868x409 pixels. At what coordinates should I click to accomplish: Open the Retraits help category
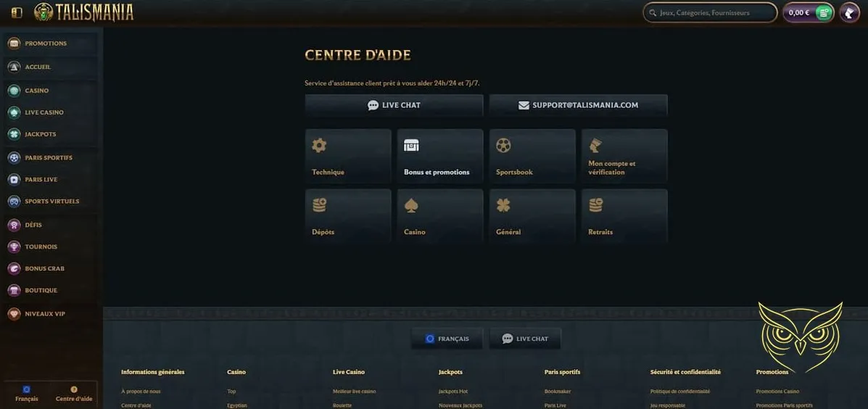[624, 216]
